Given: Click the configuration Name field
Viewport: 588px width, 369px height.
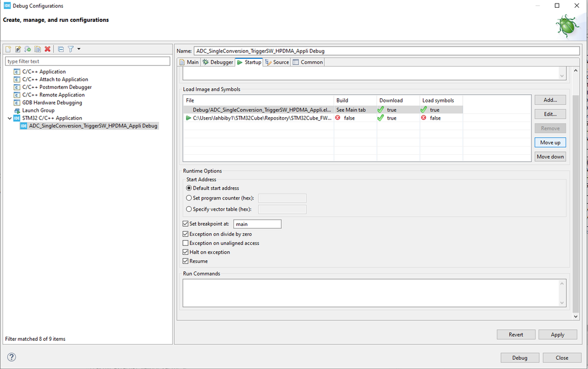Looking at the screenshot, I should pyautogui.click(x=387, y=51).
